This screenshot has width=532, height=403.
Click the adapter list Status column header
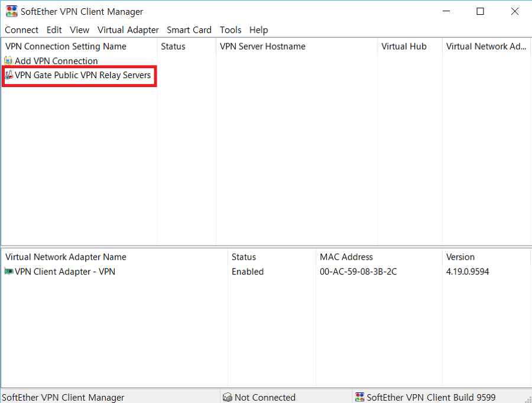click(272, 257)
